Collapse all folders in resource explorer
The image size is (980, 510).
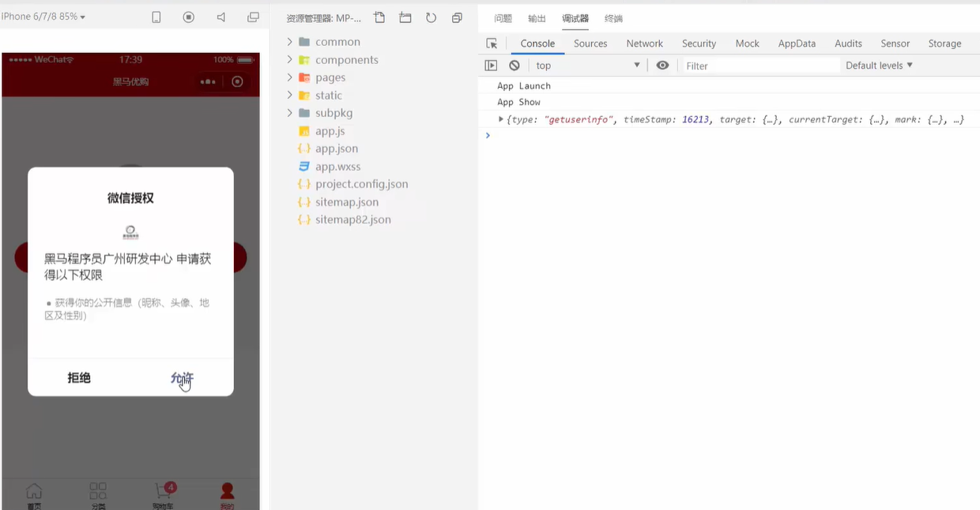pyautogui.click(x=457, y=17)
